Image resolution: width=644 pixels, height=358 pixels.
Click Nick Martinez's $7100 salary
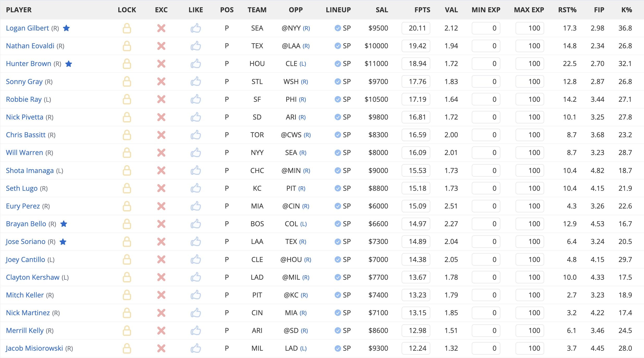pyautogui.click(x=378, y=313)
